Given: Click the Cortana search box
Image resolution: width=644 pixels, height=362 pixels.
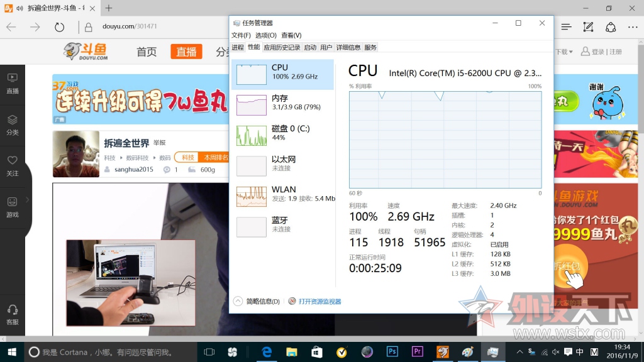Looking at the screenshot, I should click(111, 352).
